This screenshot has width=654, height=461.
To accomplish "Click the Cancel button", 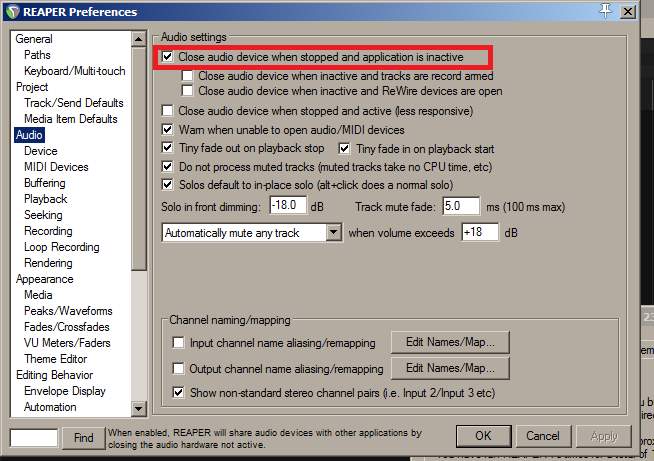I will pos(543,436).
